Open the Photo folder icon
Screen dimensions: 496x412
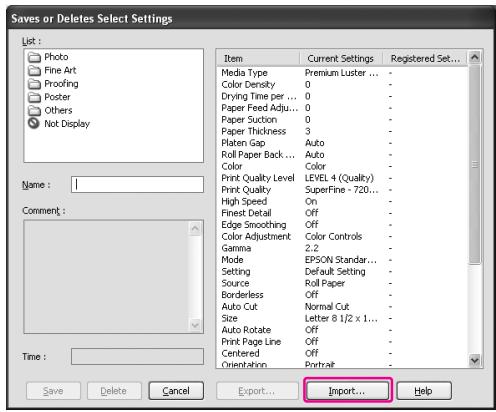[34, 57]
